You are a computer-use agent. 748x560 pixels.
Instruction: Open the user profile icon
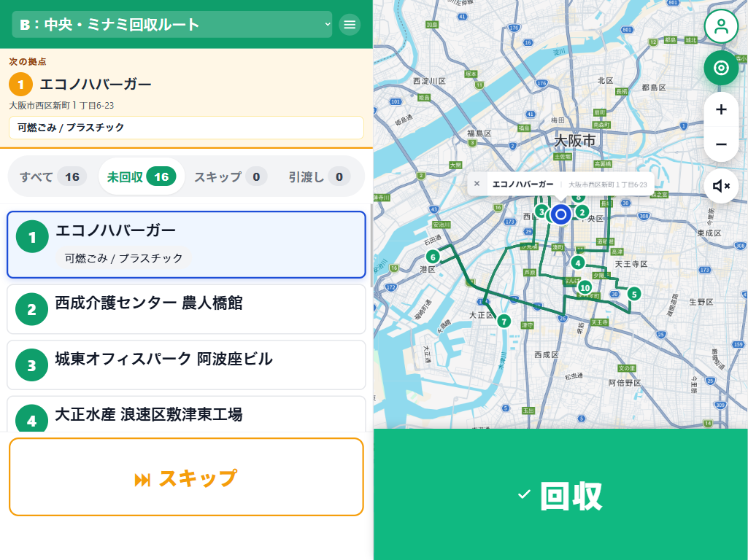(721, 26)
